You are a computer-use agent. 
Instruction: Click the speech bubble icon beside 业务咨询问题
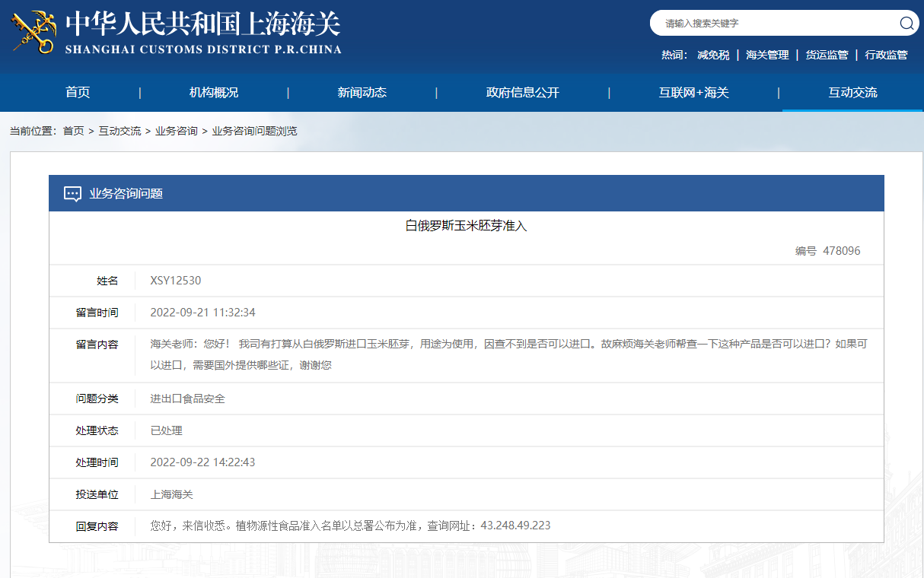(72, 194)
